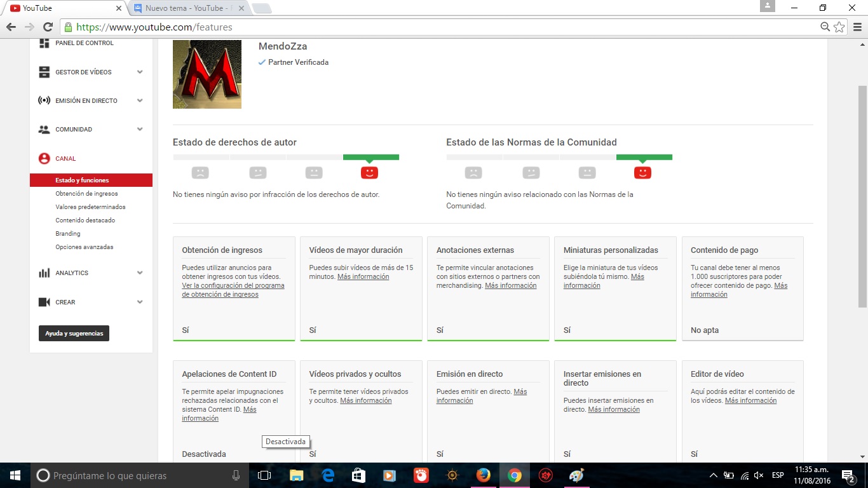Click the first sad face under derechos de autor

click(x=200, y=172)
